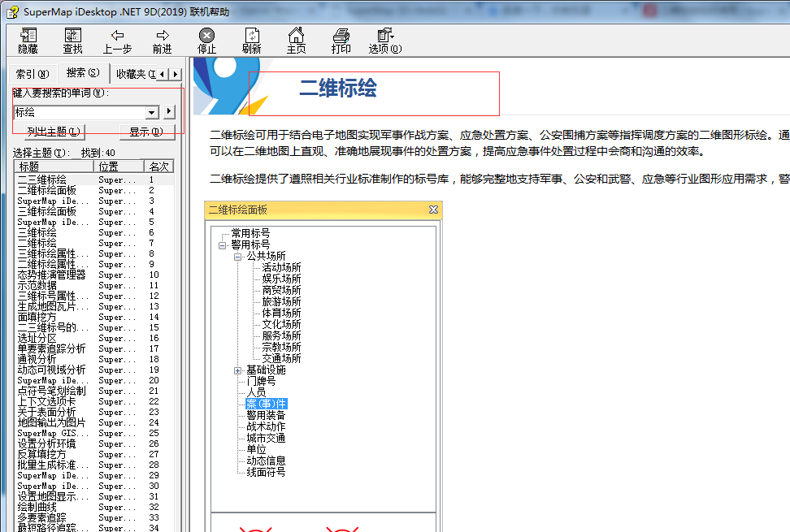Open the 通视分析 topic
The height and width of the screenshot is (532, 790).
pyautogui.click(x=37, y=359)
